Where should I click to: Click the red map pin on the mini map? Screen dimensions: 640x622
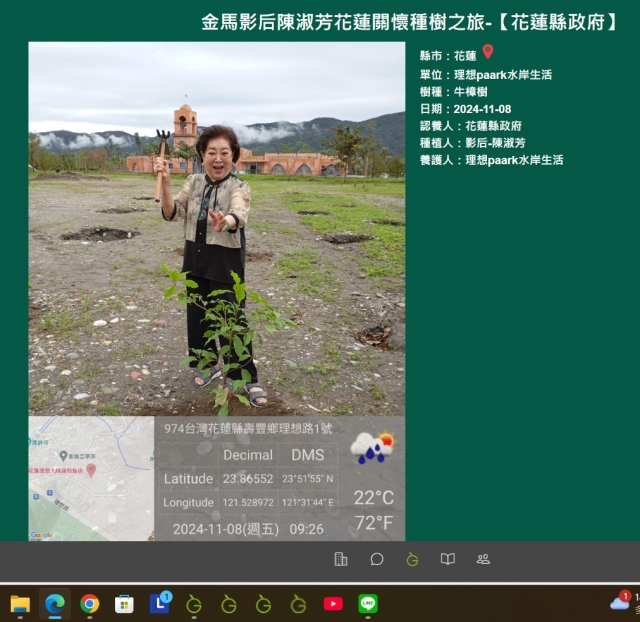(x=91, y=470)
